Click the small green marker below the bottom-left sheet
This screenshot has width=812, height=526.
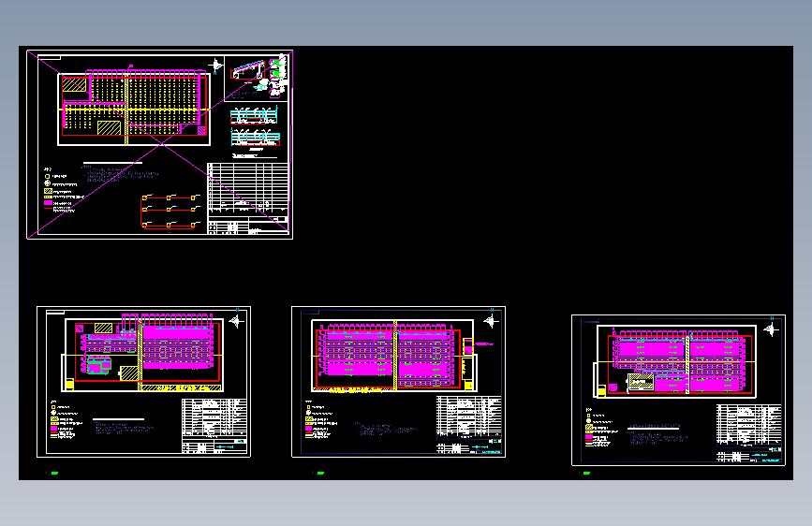[53, 473]
